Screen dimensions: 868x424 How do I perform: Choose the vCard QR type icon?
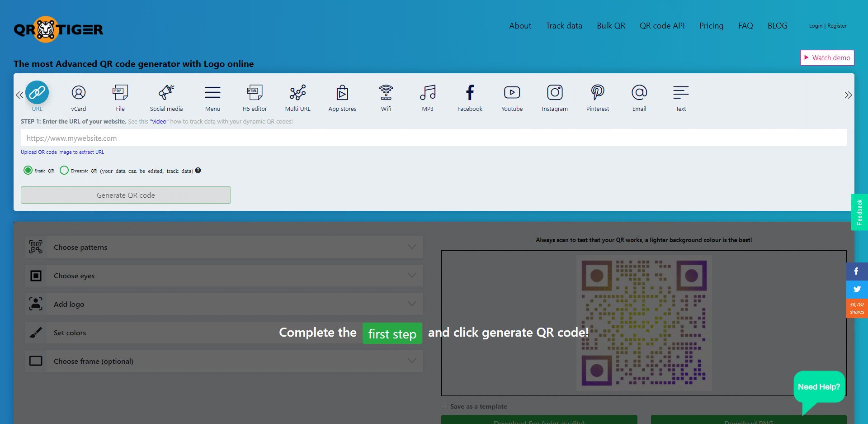tap(79, 92)
